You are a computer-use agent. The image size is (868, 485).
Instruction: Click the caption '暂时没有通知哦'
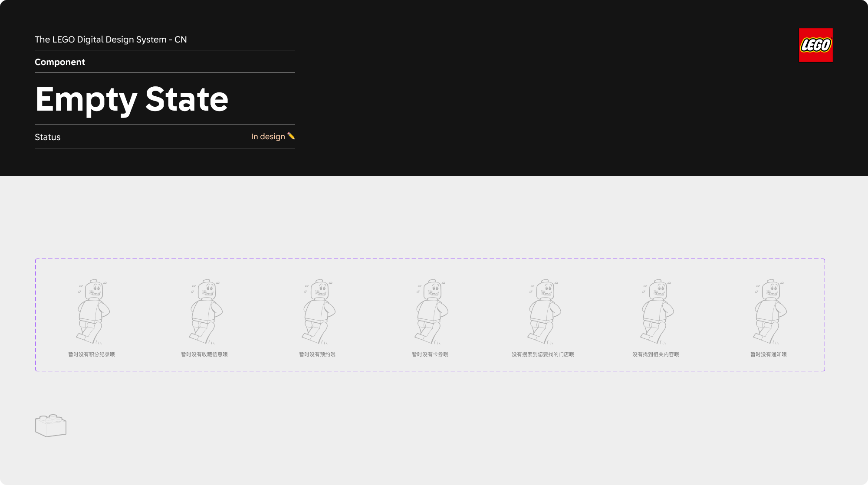pos(768,354)
